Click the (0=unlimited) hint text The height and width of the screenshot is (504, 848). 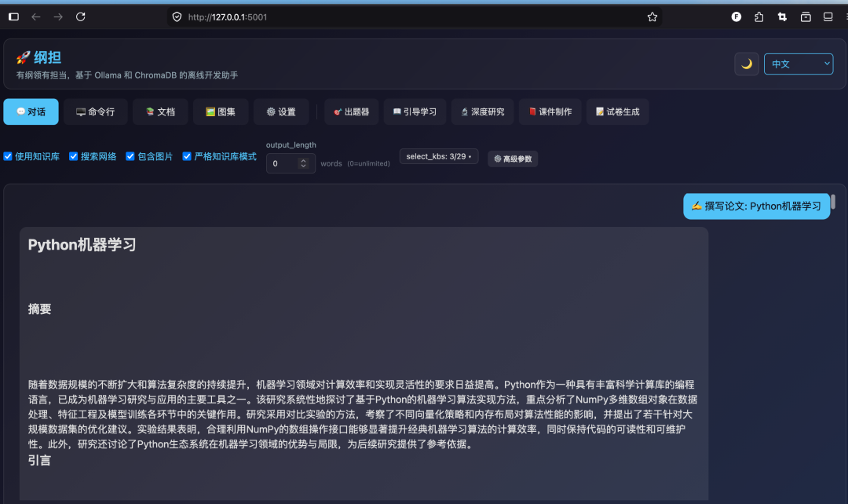(368, 163)
